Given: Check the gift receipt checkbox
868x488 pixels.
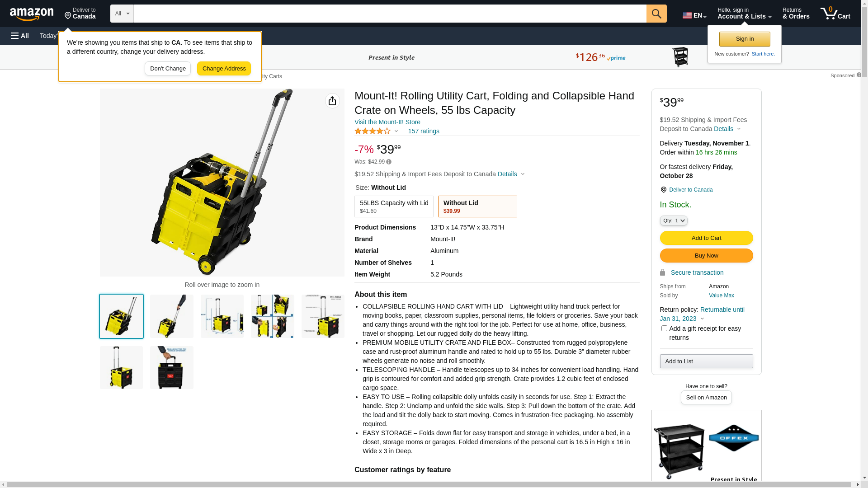Looking at the screenshot, I should [x=664, y=328].
